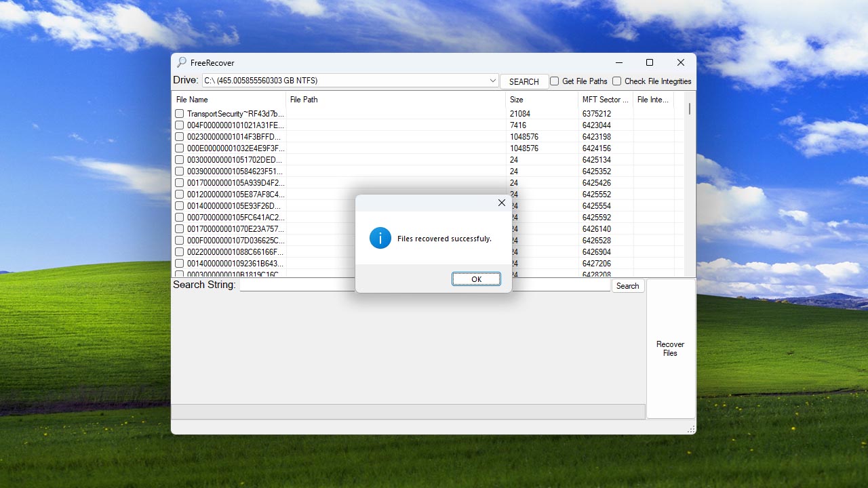Click the SEARCH button beside Drive
This screenshot has width=868, height=488.
click(x=524, y=81)
